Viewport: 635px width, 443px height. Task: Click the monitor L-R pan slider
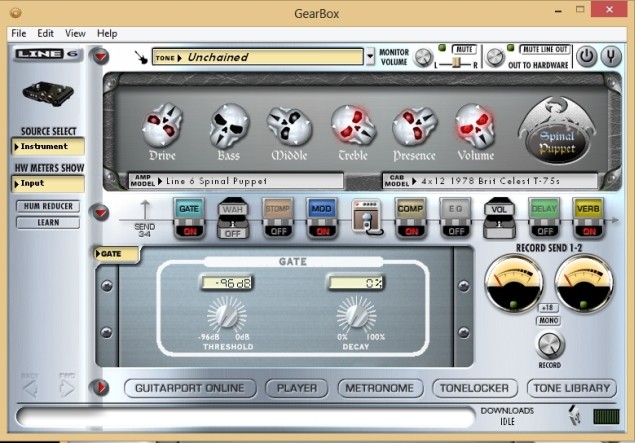click(456, 63)
